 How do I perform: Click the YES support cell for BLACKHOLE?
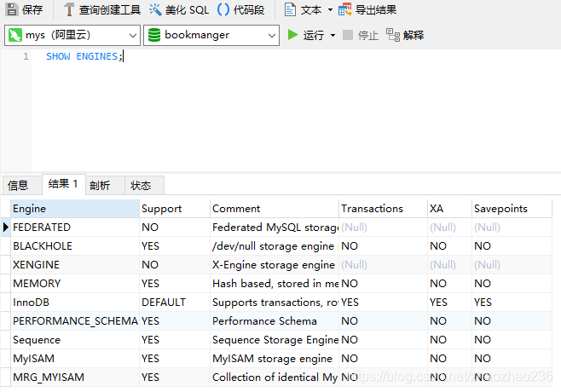coord(175,246)
